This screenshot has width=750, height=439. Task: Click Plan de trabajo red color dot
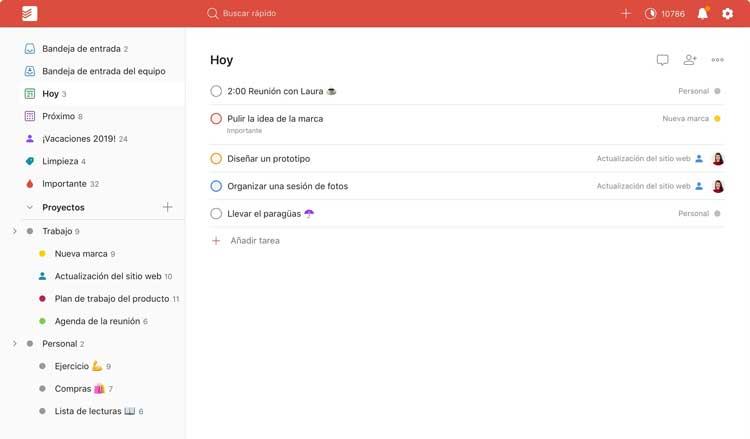point(42,298)
